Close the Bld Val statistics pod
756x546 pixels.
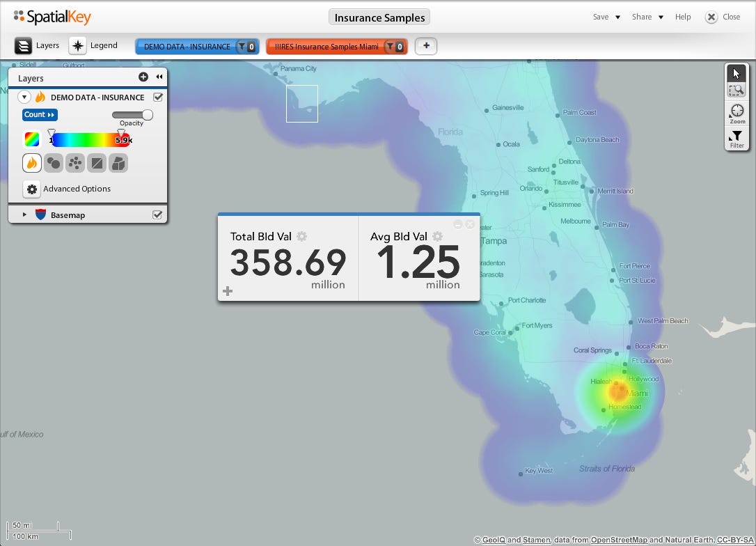point(470,224)
